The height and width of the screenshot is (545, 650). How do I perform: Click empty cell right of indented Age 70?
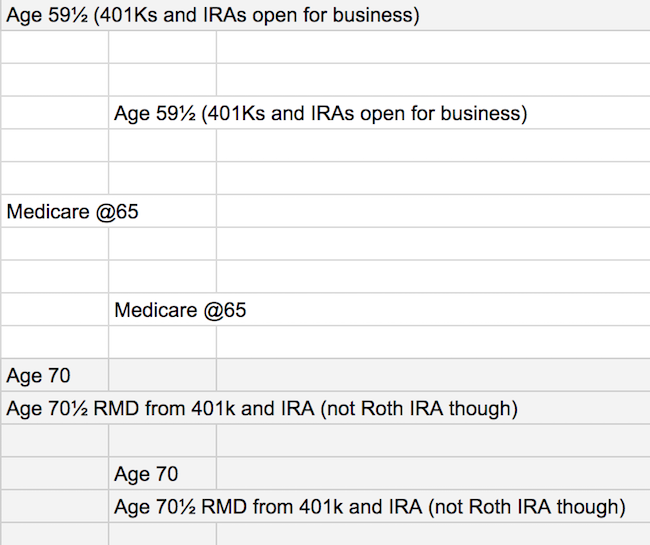point(433,473)
